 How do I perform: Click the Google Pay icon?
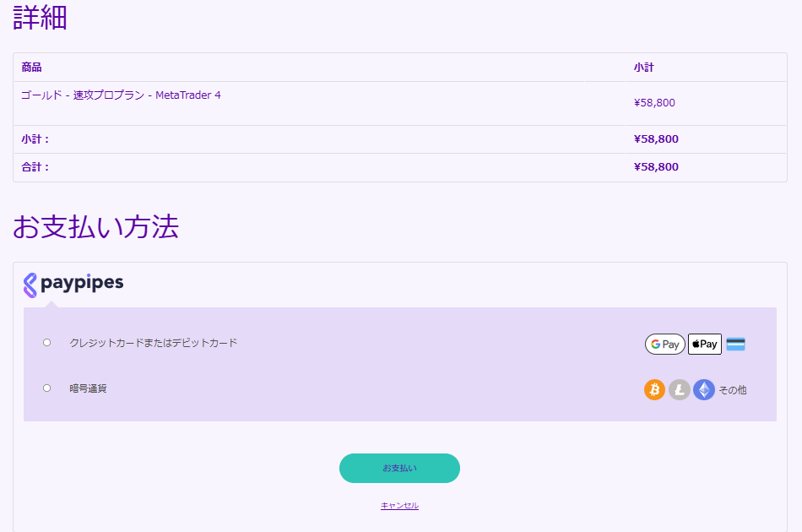665,345
